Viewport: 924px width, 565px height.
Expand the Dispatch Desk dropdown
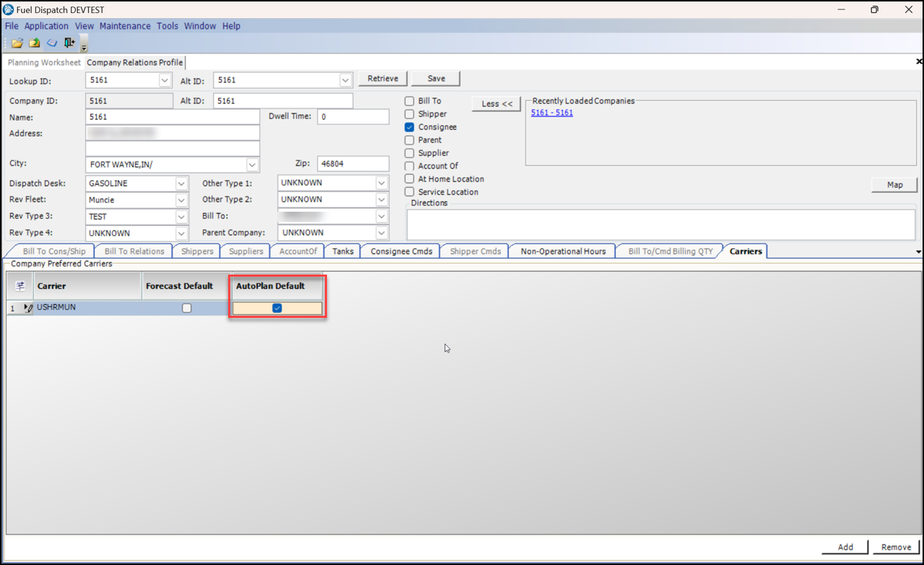coord(181,184)
